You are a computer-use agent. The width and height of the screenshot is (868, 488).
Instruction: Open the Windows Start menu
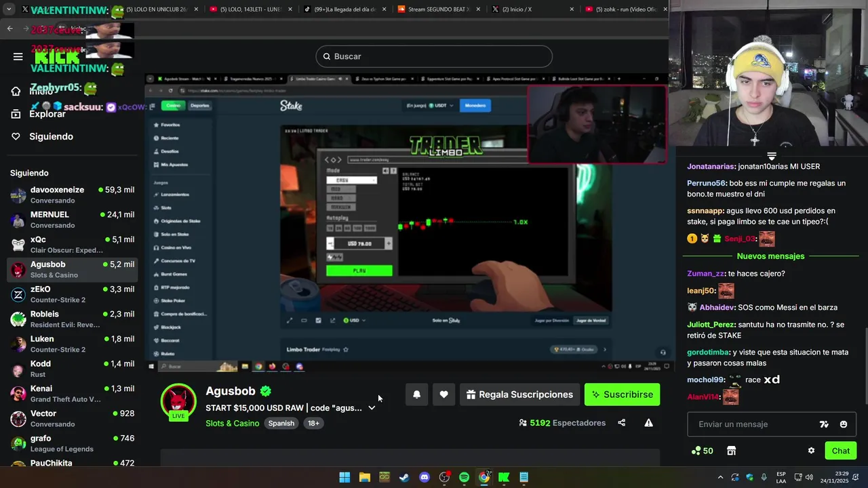[x=344, y=477]
